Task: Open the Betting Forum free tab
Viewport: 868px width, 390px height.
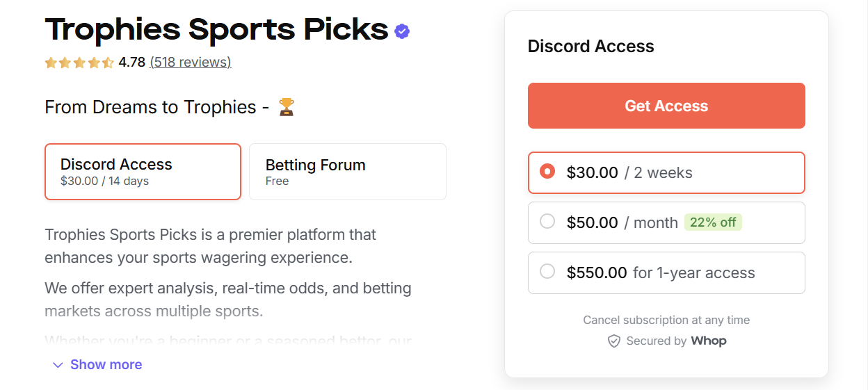Action: coord(347,172)
